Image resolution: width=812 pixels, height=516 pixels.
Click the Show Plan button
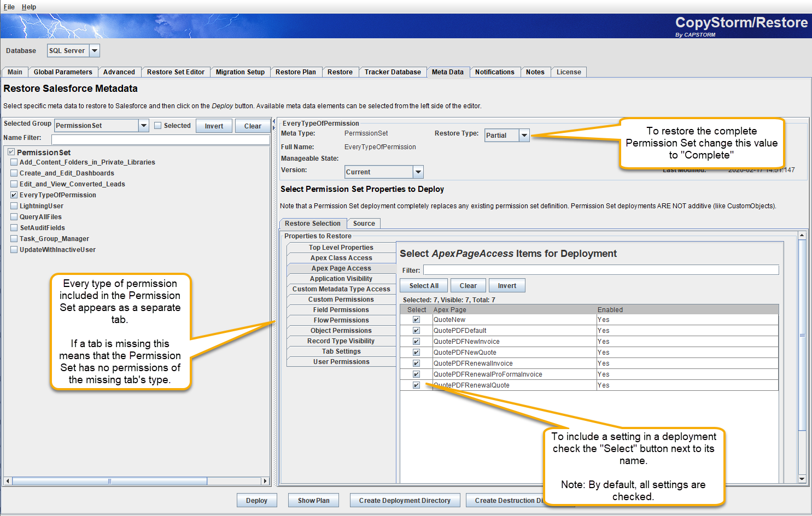tap(313, 501)
